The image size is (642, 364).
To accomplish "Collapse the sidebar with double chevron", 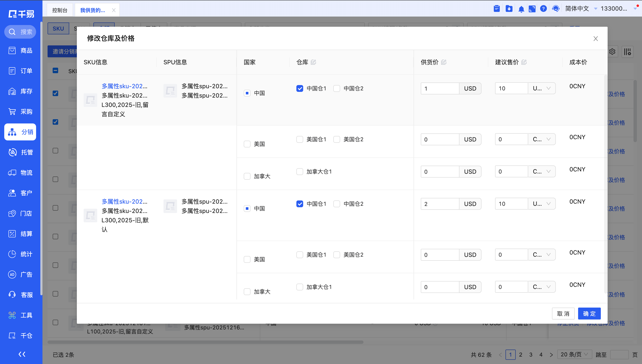I will point(22,354).
